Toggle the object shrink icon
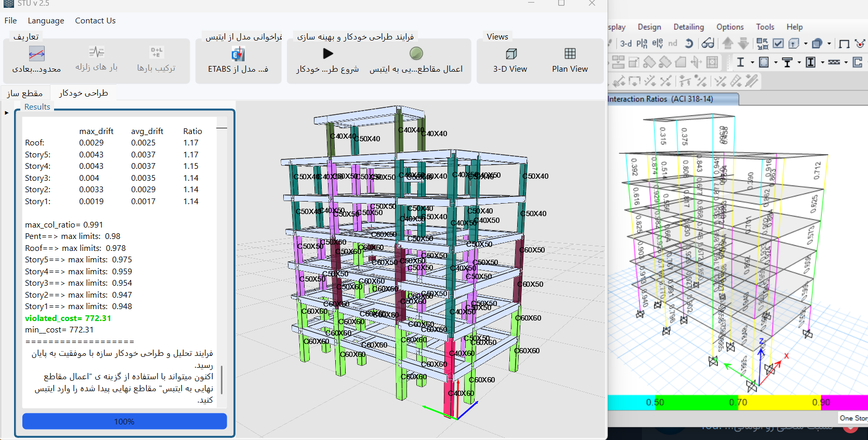 tap(762, 44)
